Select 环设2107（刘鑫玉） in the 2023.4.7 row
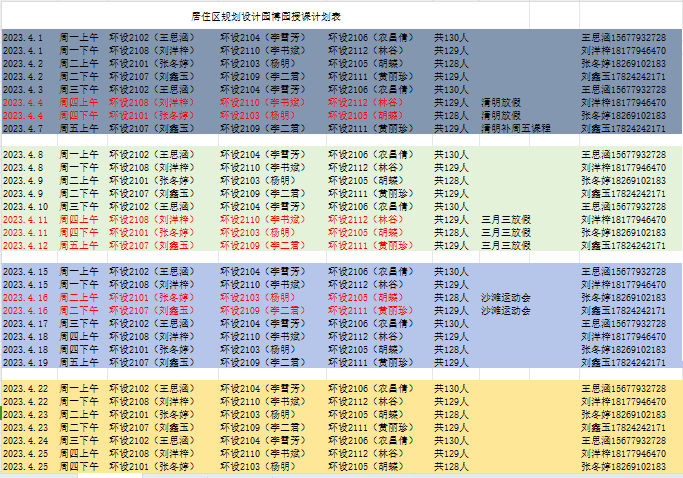683x478 pixels. click(150, 128)
